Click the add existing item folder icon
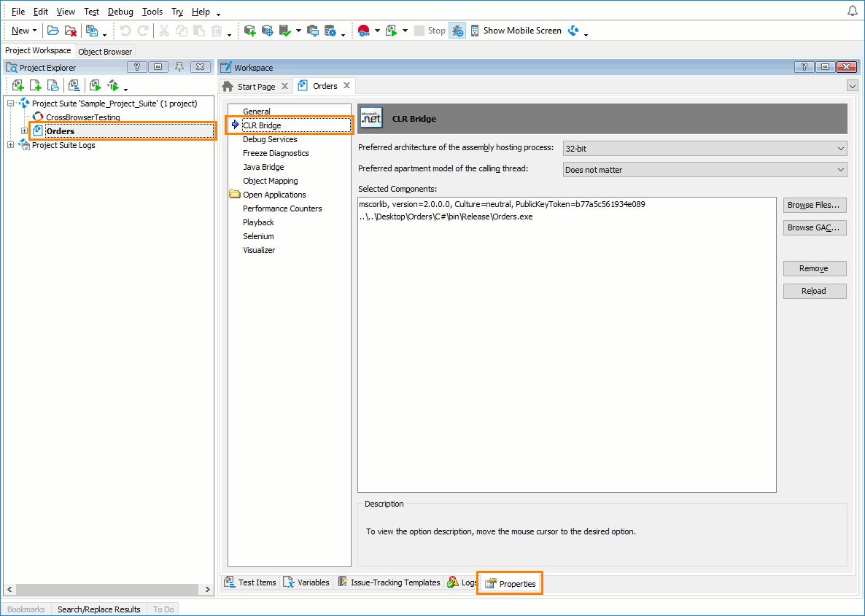This screenshot has height=616, width=865. pos(53,85)
